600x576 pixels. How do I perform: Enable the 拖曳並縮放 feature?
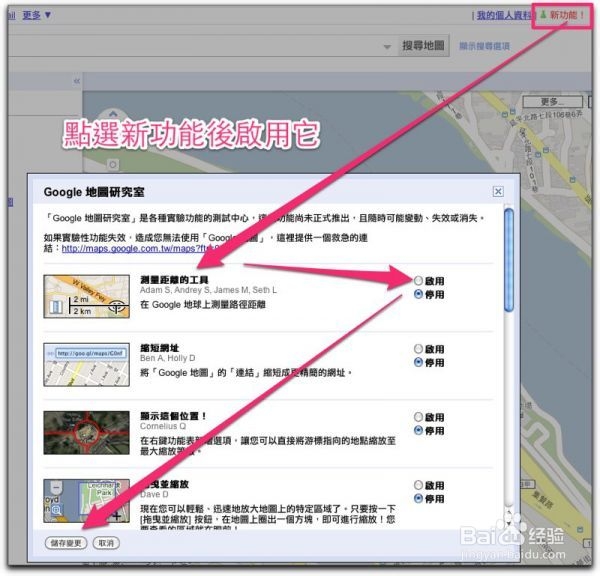coord(418,485)
